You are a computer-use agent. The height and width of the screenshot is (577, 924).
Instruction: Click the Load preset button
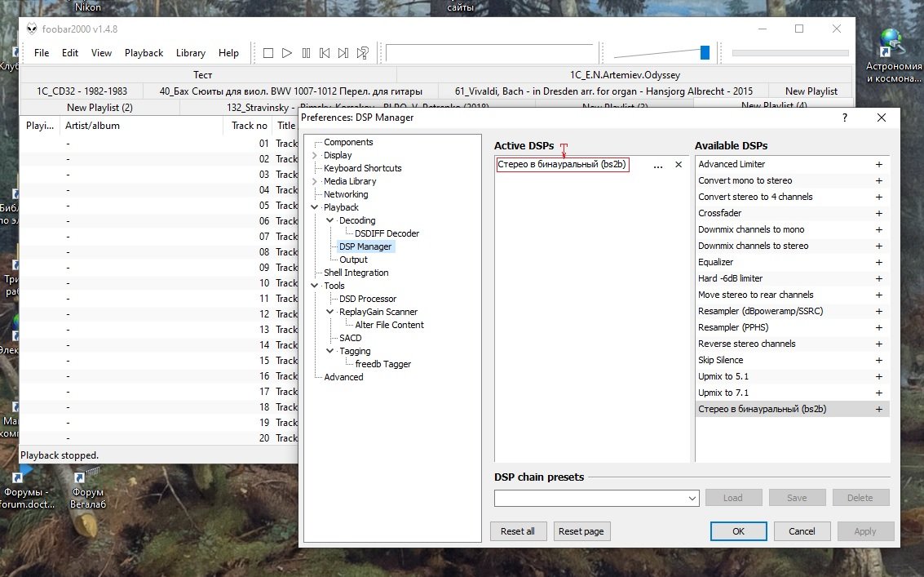(x=733, y=498)
